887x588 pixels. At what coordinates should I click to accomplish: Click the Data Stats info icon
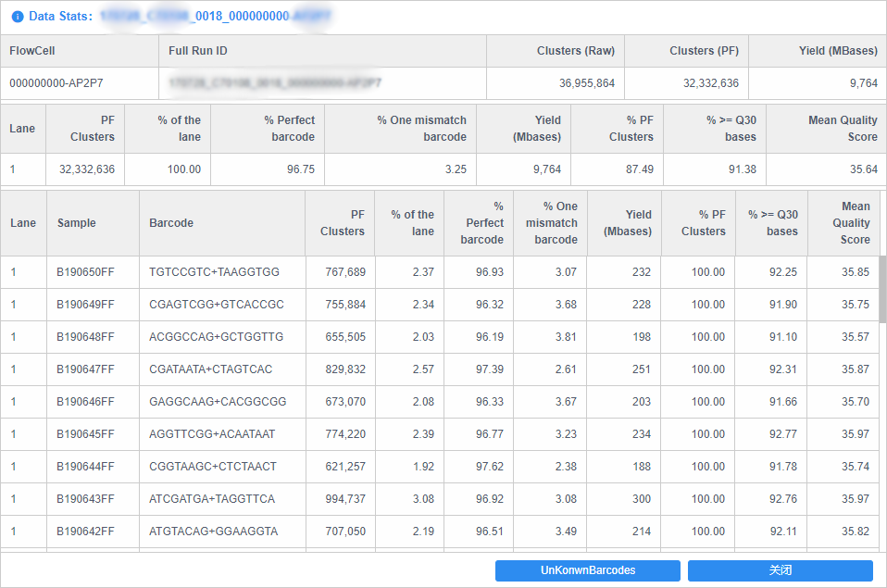18,17
